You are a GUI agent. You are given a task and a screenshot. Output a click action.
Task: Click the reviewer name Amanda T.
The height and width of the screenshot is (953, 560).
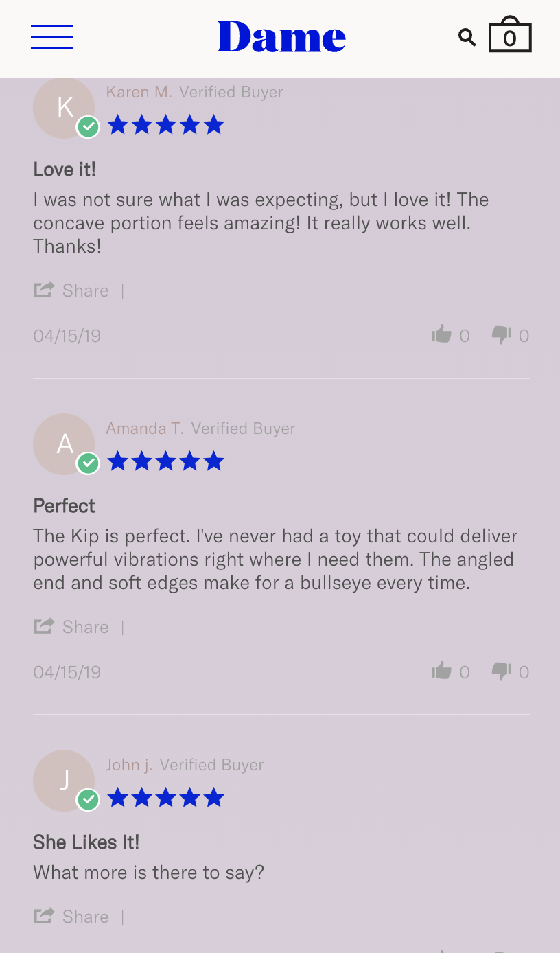click(145, 428)
